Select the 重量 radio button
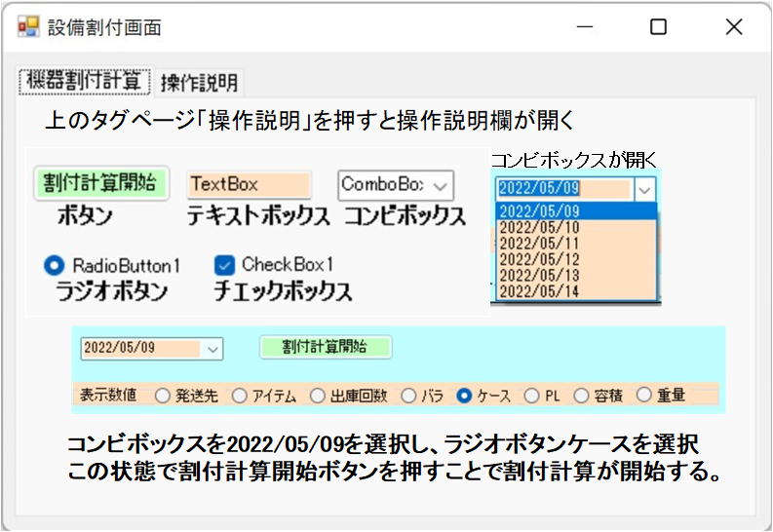 [643, 396]
